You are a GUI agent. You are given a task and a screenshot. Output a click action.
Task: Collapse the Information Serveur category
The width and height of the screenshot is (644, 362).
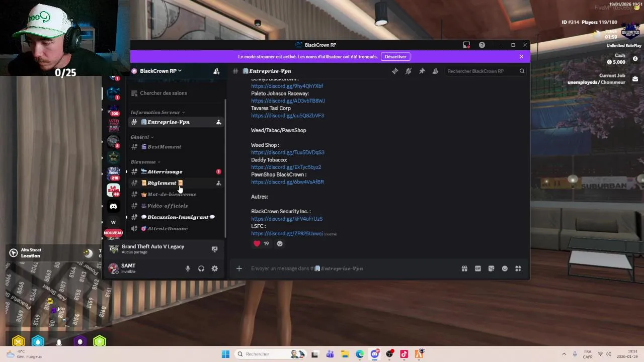(x=157, y=112)
